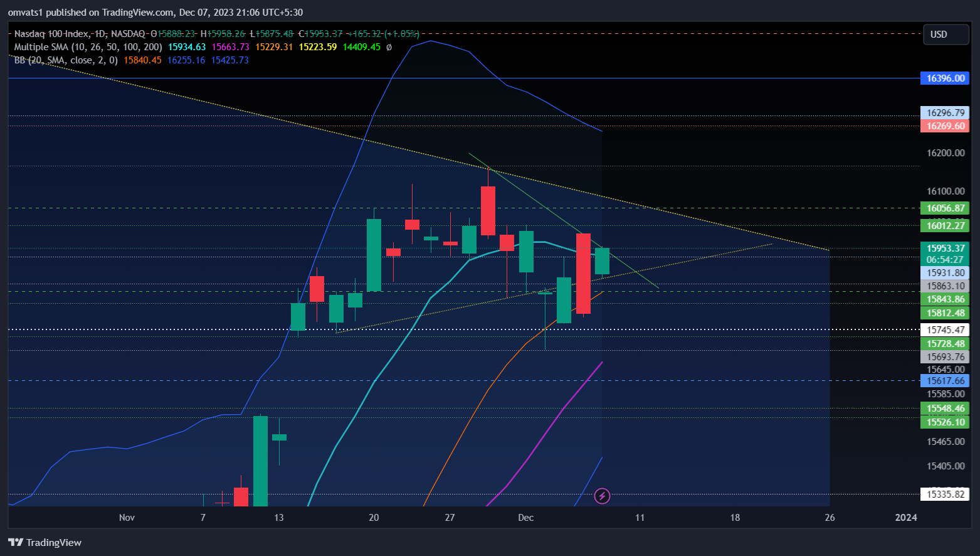980x556 pixels.
Task: Click the empty-set symbol after SMA values
Action: (389, 47)
